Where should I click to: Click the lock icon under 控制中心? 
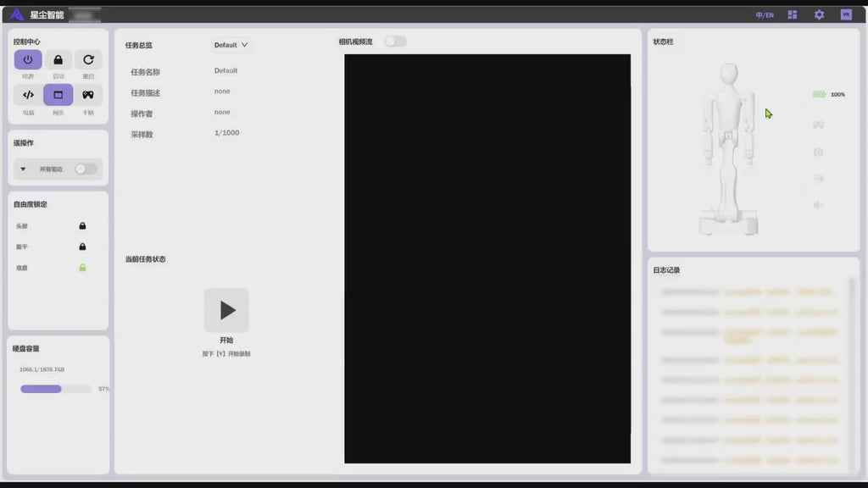[x=58, y=60]
